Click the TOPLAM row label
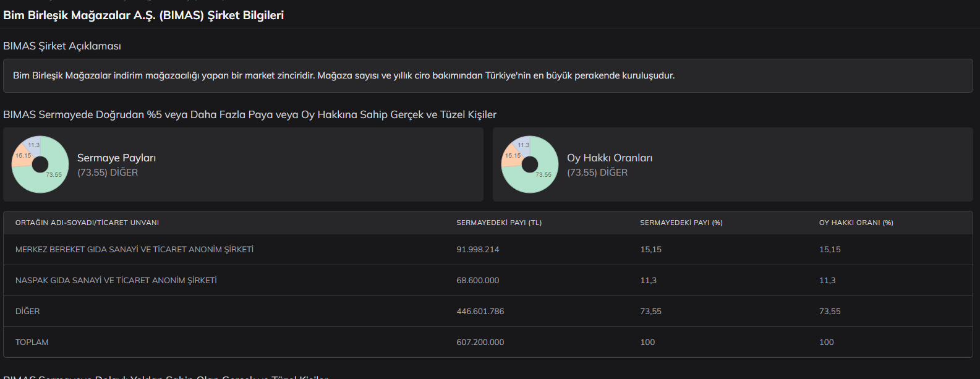 point(32,343)
